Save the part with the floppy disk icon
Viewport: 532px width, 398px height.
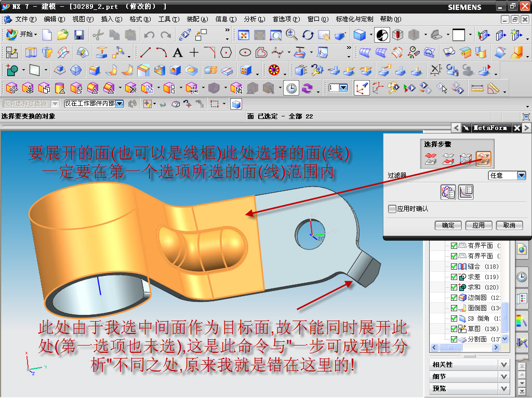click(x=79, y=35)
